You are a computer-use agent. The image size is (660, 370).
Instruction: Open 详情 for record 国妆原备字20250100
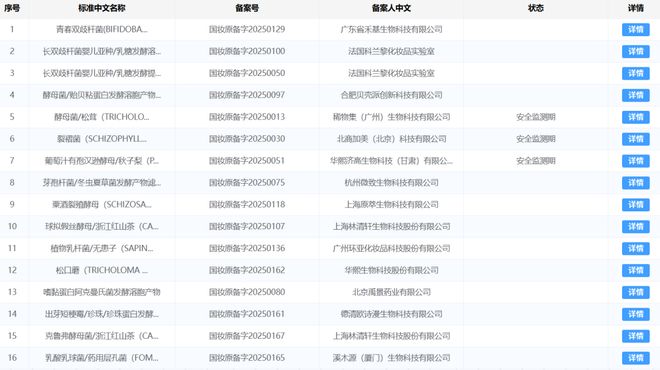tap(635, 51)
